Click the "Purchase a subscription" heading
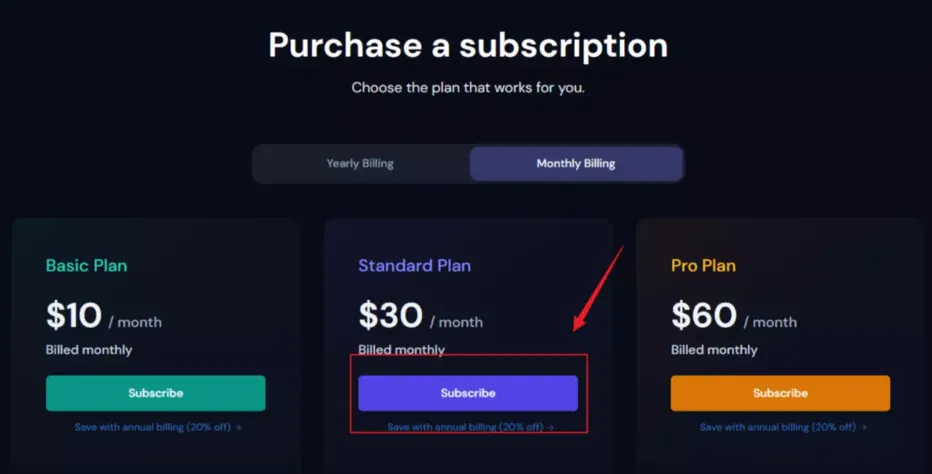The height and width of the screenshot is (474, 932). coord(468,45)
